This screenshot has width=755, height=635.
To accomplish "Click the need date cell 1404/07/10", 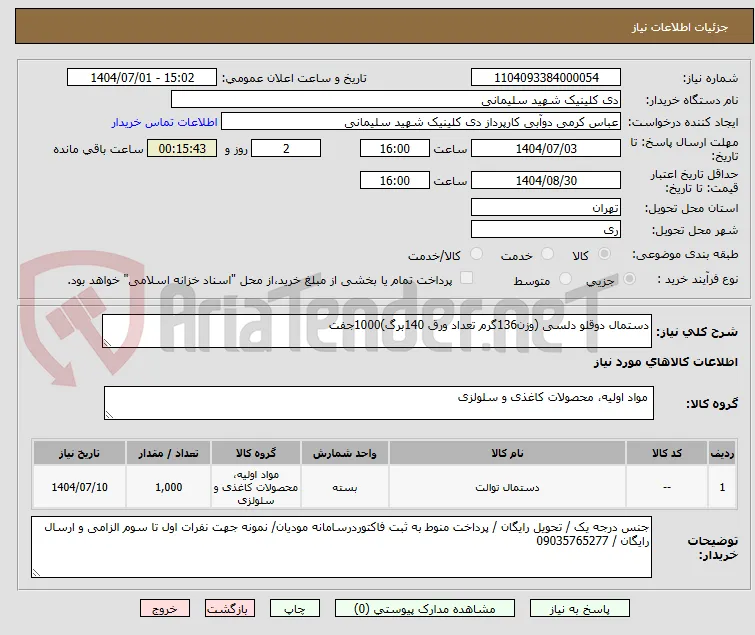I will 79,487.
